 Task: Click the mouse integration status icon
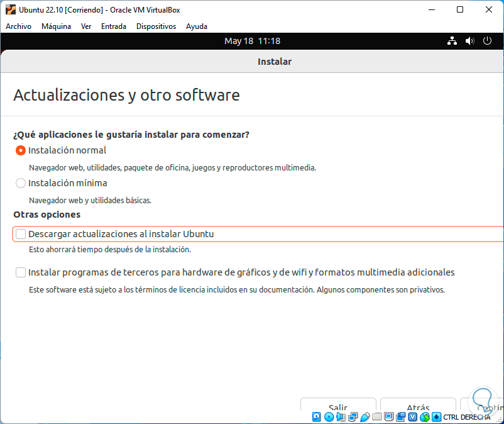[x=425, y=417]
